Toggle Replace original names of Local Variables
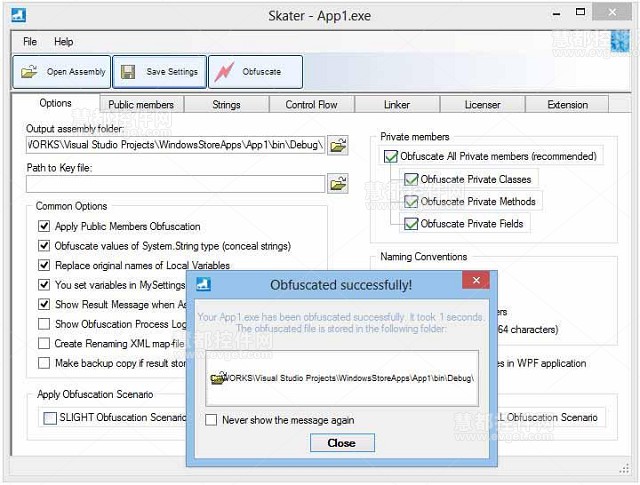The height and width of the screenshot is (485, 640). tap(44, 265)
